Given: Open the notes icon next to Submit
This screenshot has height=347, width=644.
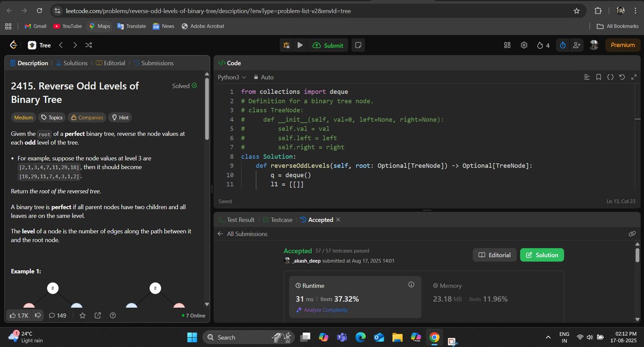Looking at the screenshot, I should pos(358,46).
